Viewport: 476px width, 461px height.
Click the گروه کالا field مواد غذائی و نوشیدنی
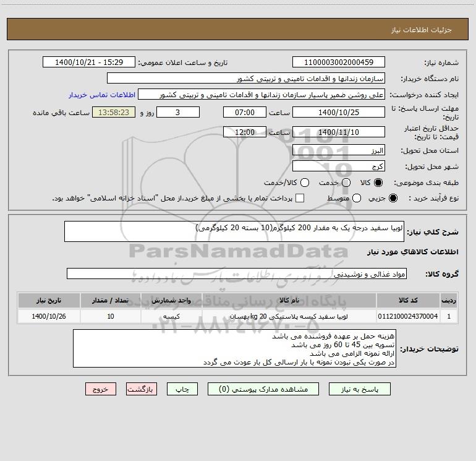coord(237,274)
